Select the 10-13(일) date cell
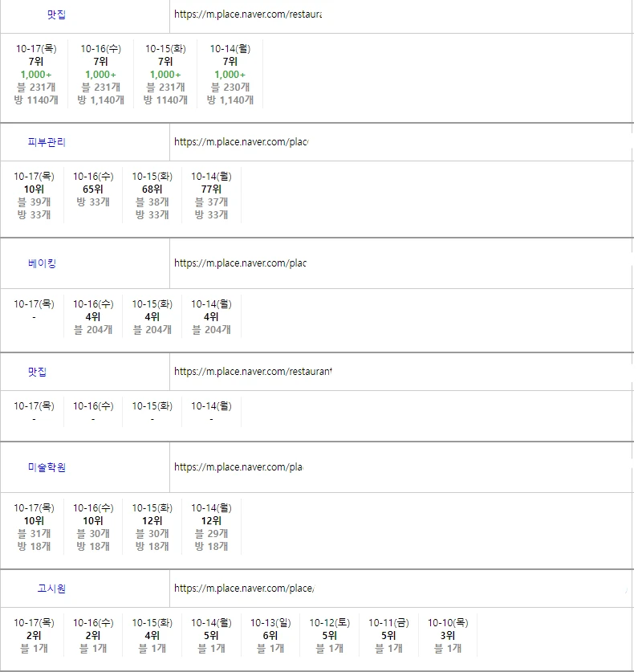 (x=270, y=622)
